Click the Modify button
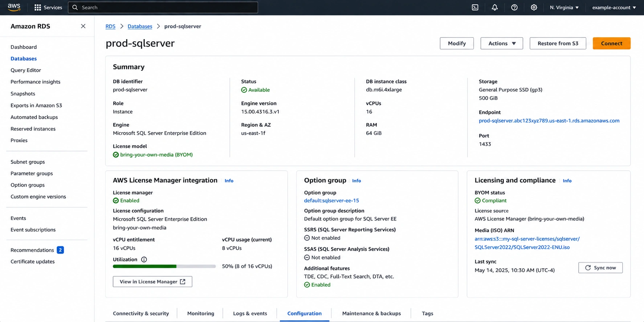Viewport: 644px width, 322px height. coord(457,43)
